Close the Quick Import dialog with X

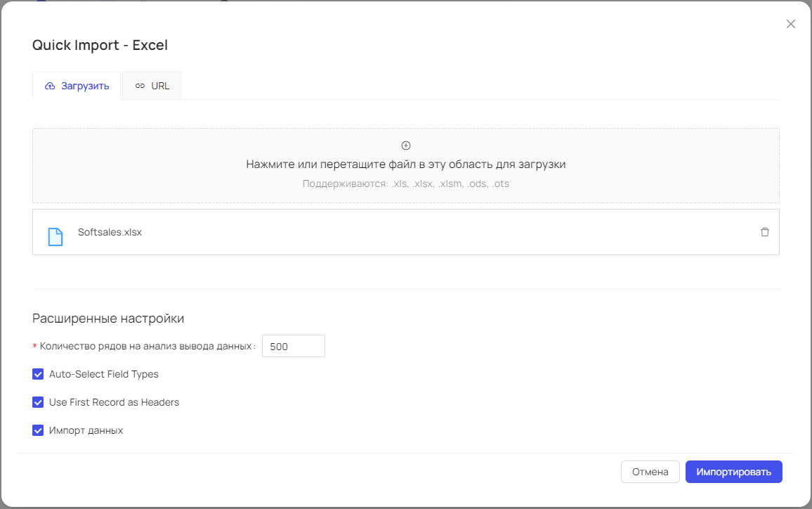tap(790, 24)
